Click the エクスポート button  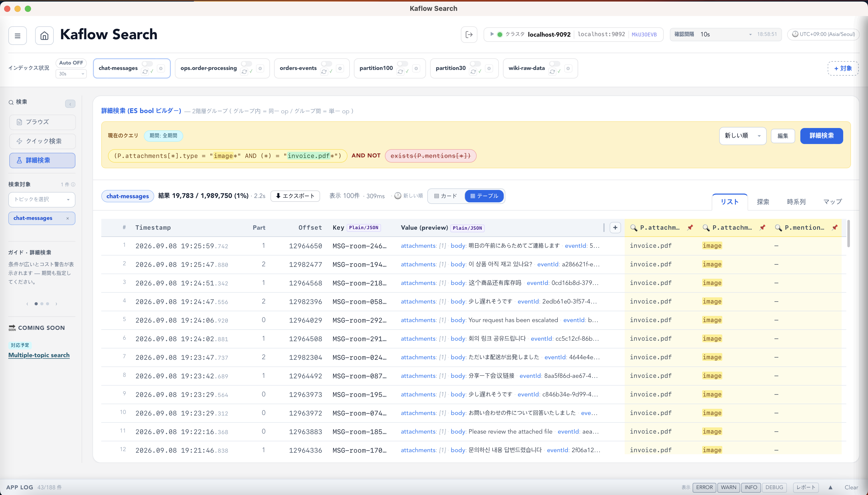click(x=295, y=196)
